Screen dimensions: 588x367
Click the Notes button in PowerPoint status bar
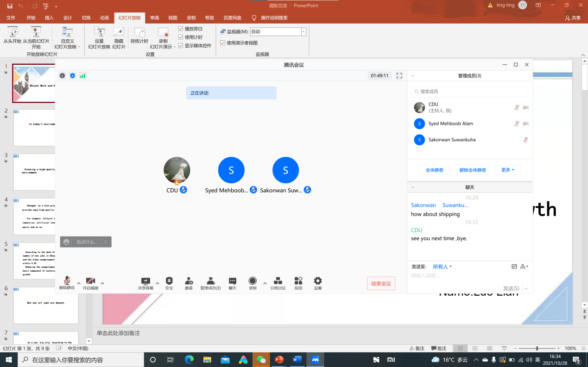pos(417,348)
